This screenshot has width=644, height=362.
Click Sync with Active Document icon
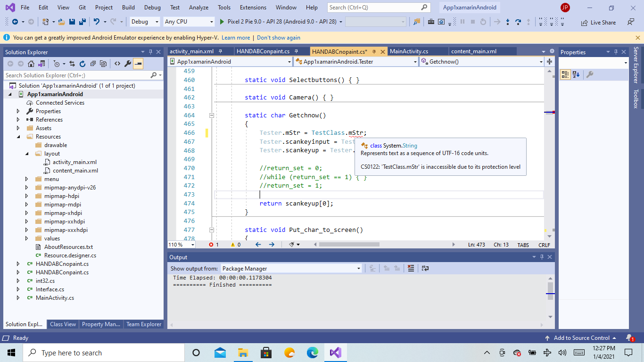tap(72, 64)
